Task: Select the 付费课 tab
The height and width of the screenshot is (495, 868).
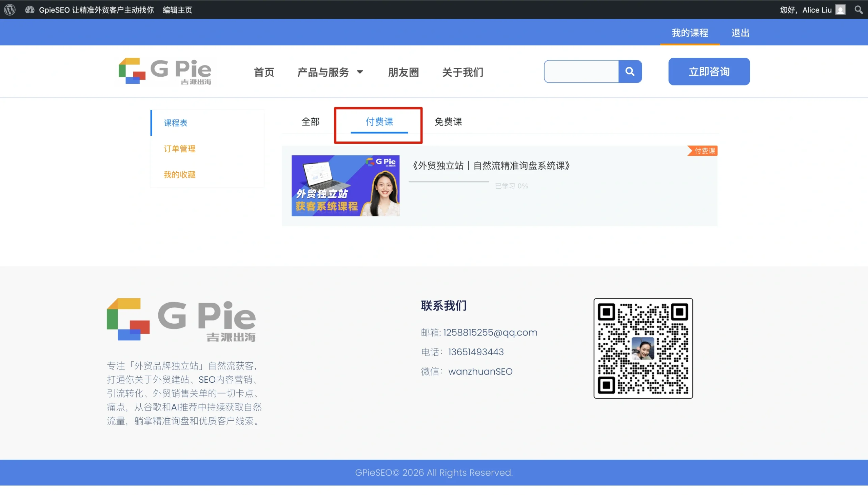Action: click(x=379, y=122)
